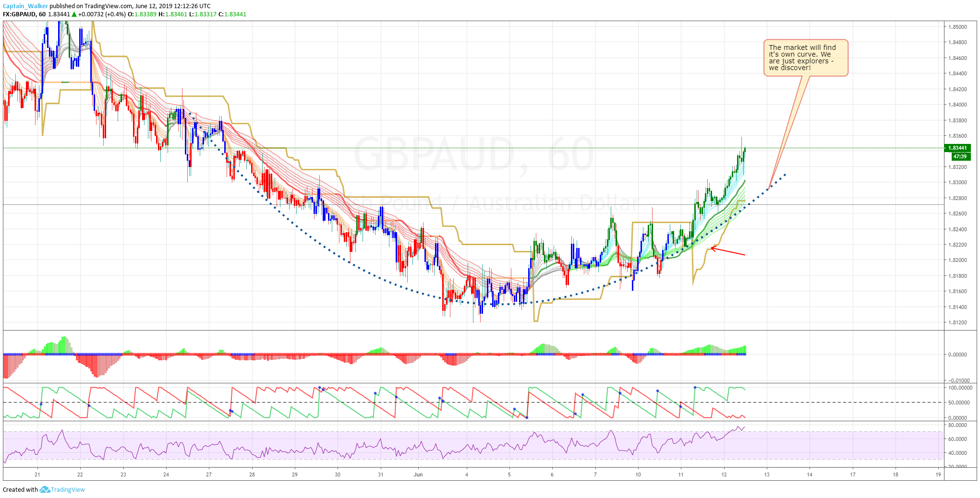This screenshot has height=498, width=980.
Task: Click the countdown timer label 47:39
Action: point(960,156)
